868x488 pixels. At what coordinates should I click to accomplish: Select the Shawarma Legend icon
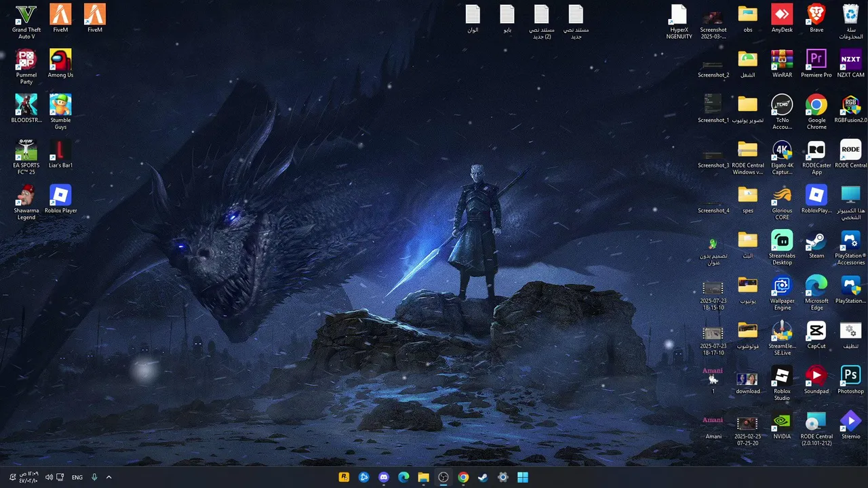[x=26, y=202]
